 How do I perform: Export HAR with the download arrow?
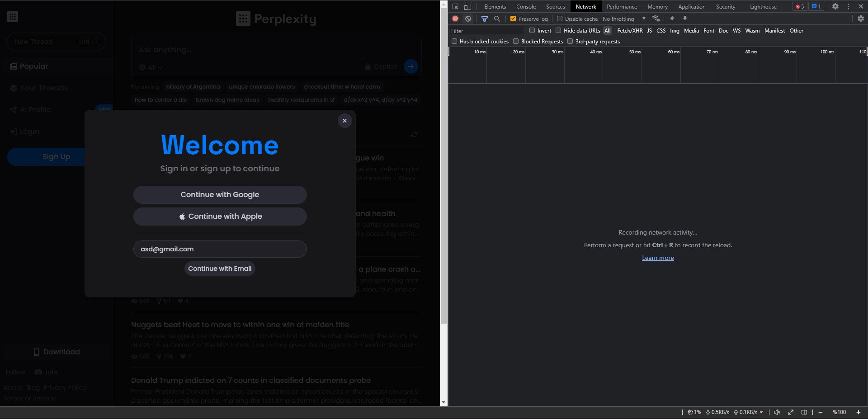point(684,19)
